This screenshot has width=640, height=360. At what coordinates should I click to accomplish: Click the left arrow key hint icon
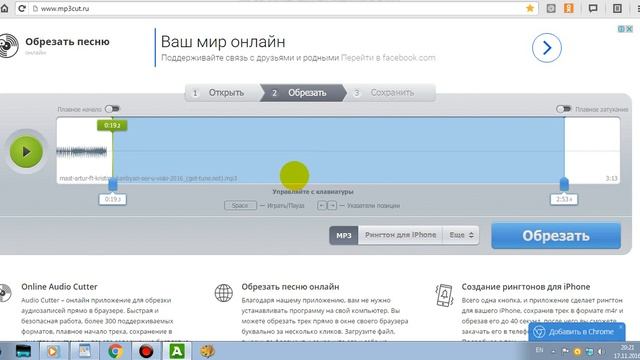click(322, 205)
